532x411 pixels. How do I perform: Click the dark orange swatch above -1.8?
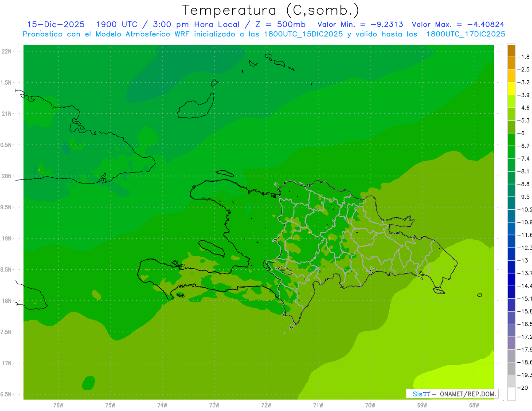click(511, 51)
